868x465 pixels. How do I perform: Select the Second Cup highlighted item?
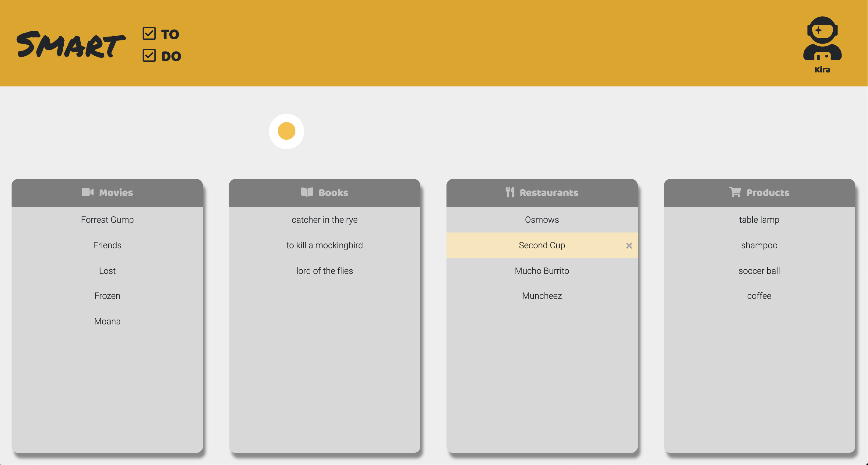pos(542,246)
